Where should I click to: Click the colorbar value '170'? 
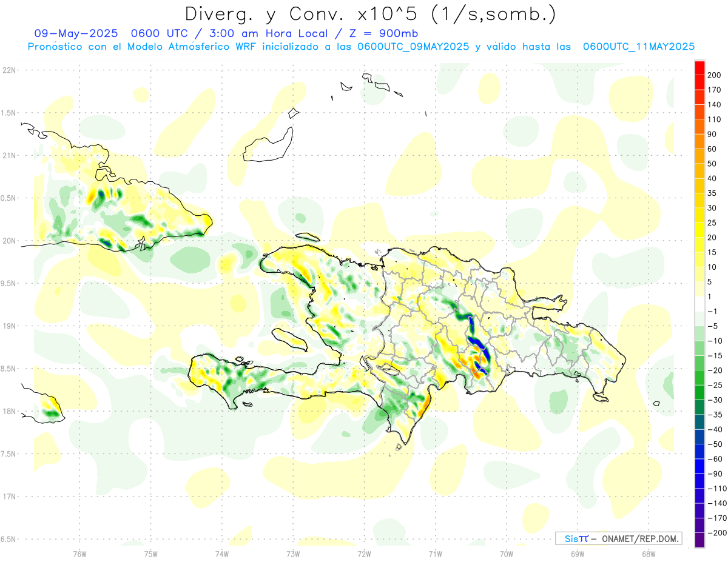715,90
